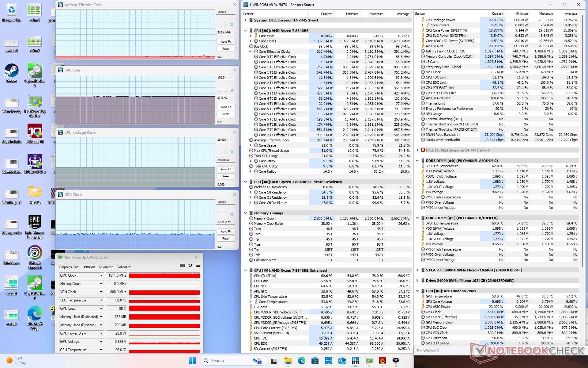Screen dimensions: 588x368
Task: Click GPU-Z refresh icon
Action: [x=190, y=265]
